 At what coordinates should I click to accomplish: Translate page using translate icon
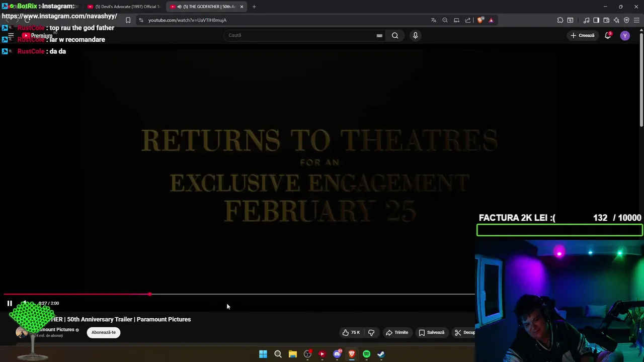point(434,20)
